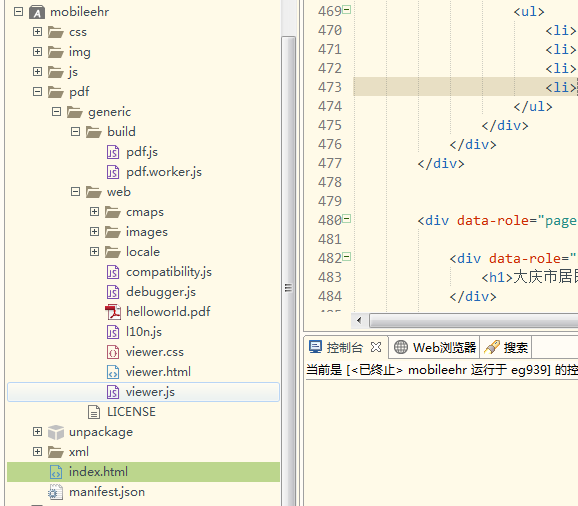The height and width of the screenshot is (506, 578).
Task: Select the viewer.css file name
Action: click(x=155, y=352)
